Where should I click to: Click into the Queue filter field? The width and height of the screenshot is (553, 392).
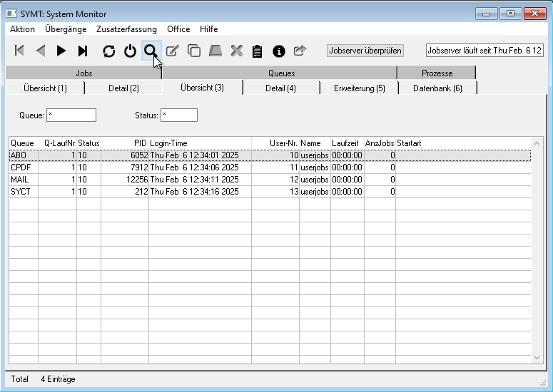click(x=71, y=115)
